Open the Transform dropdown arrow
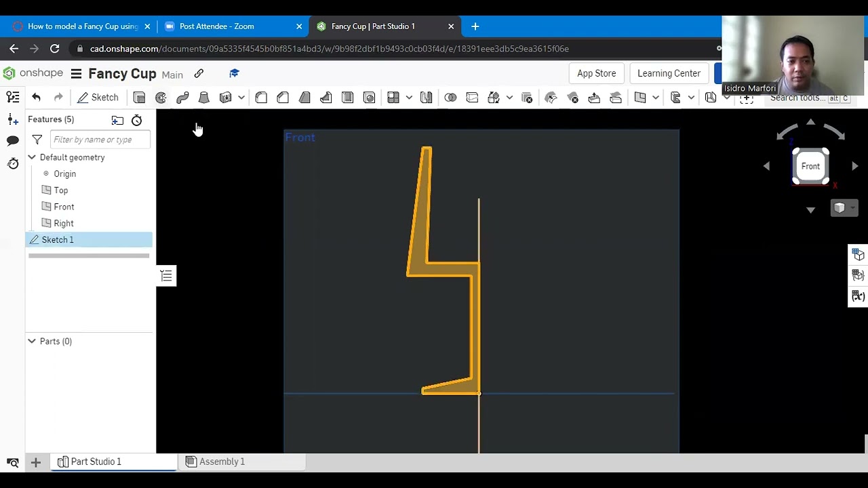 coord(509,98)
